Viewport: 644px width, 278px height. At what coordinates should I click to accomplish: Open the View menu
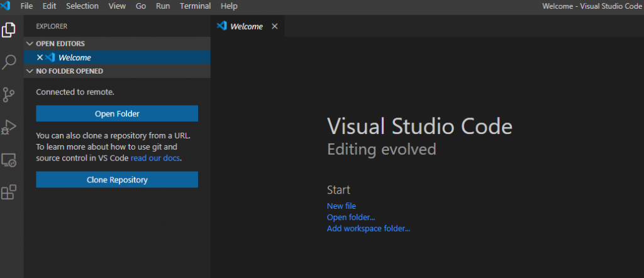tap(118, 6)
